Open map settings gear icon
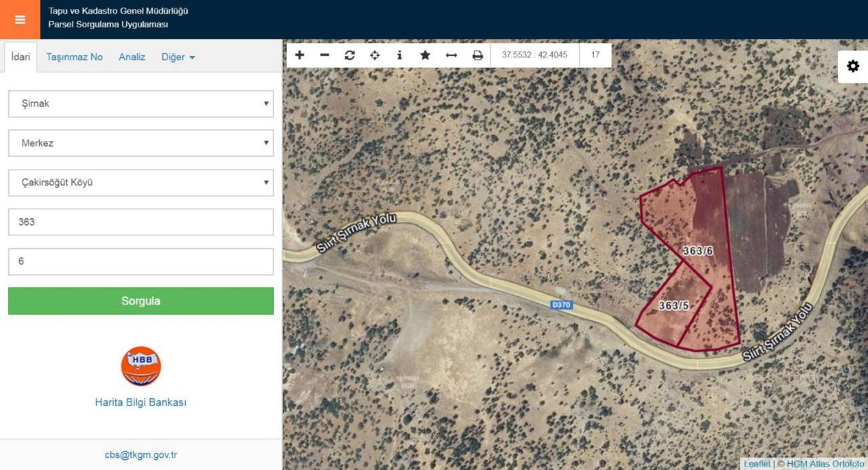This screenshot has width=868, height=470. tap(853, 66)
